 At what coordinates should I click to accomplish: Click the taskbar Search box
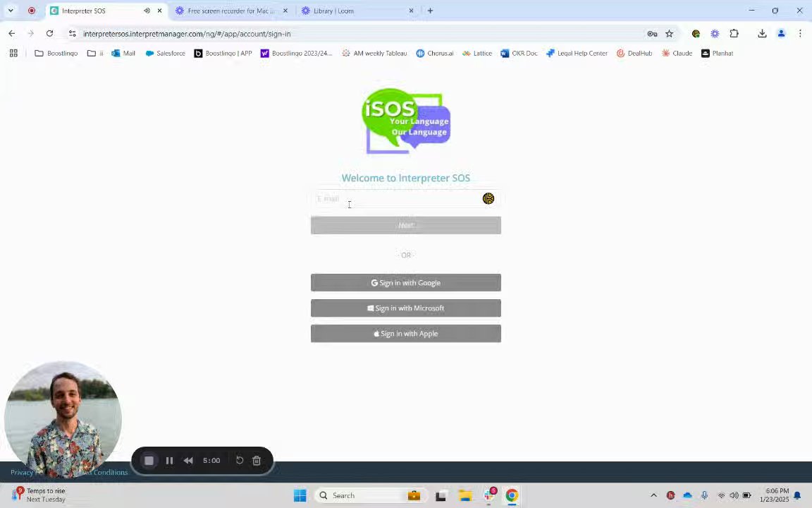(x=371, y=495)
